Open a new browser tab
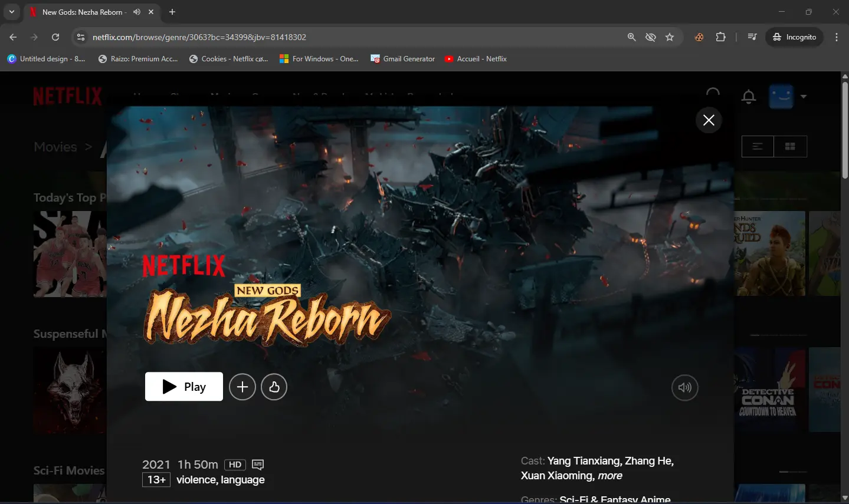 click(172, 12)
